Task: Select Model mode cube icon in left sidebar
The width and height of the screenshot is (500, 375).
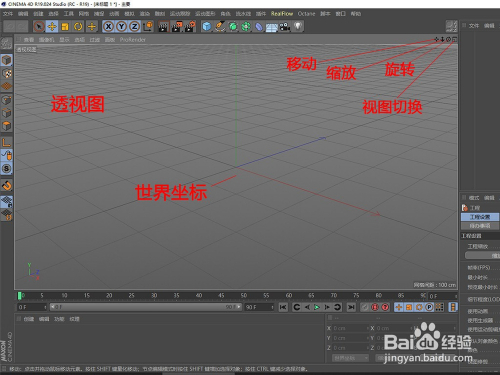Action: (x=6, y=60)
